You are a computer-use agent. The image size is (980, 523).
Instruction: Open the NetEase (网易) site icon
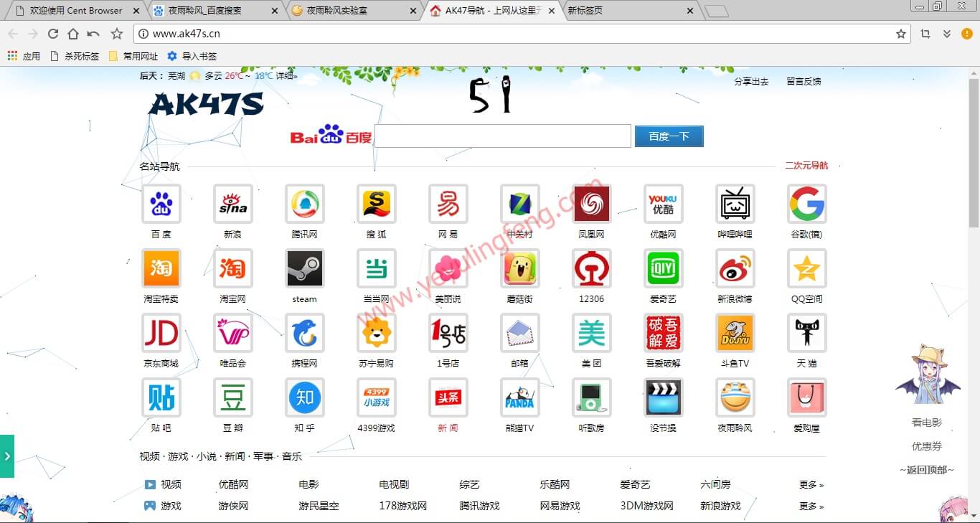(448, 204)
